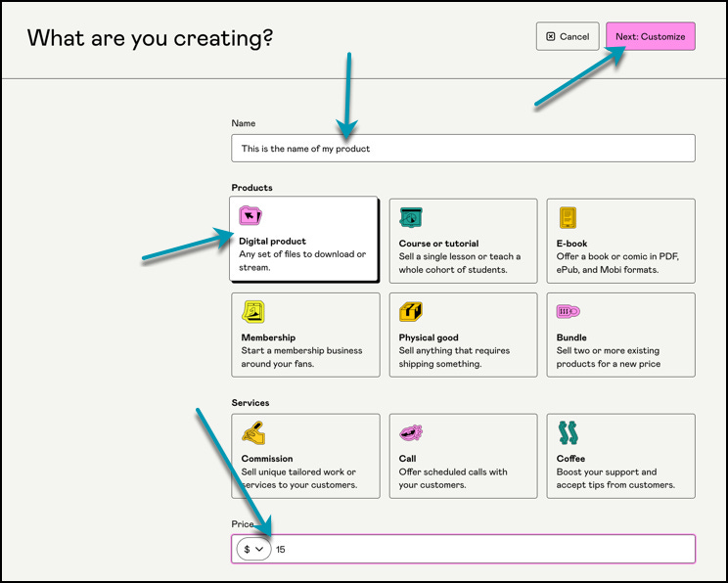Click the Commission writing hand icon
The height and width of the screenshot is (583, 728).
tap(253, 432)
